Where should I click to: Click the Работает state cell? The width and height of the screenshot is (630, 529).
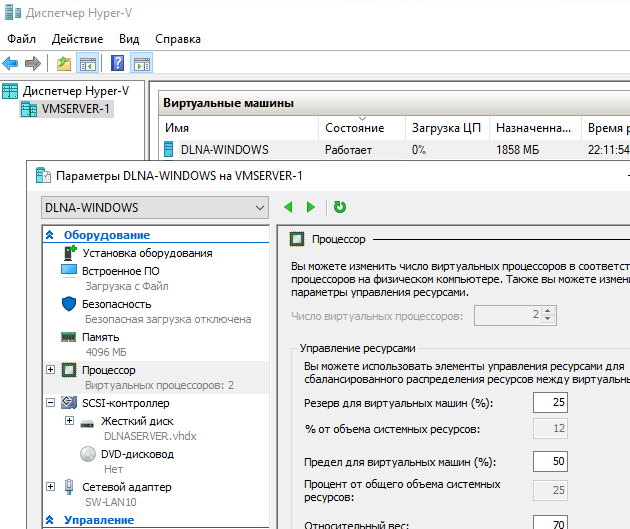(x=348, y=150)
